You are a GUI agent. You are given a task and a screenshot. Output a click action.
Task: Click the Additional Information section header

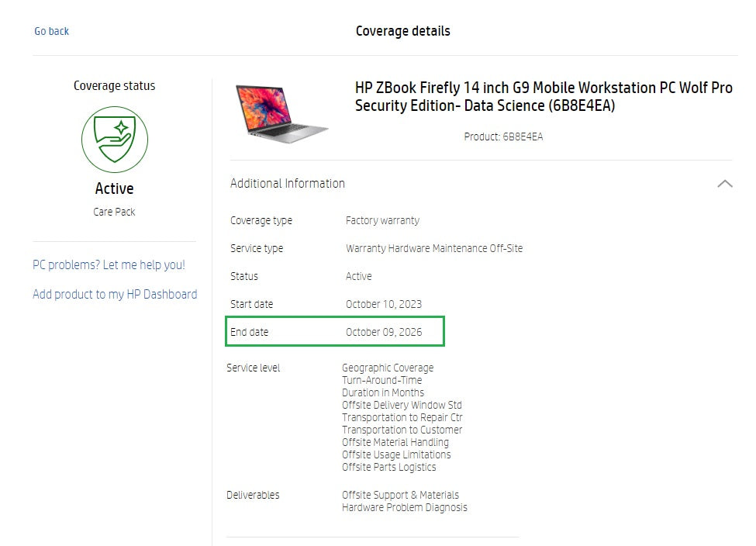(x=288, y=184)
